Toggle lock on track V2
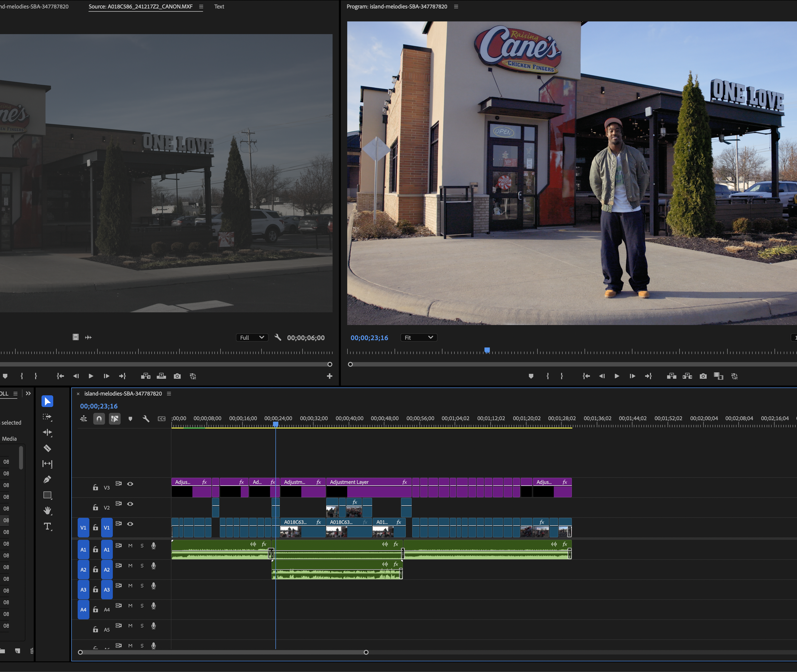The height and width of the screenshot is (672, 797). coord(95,508)
